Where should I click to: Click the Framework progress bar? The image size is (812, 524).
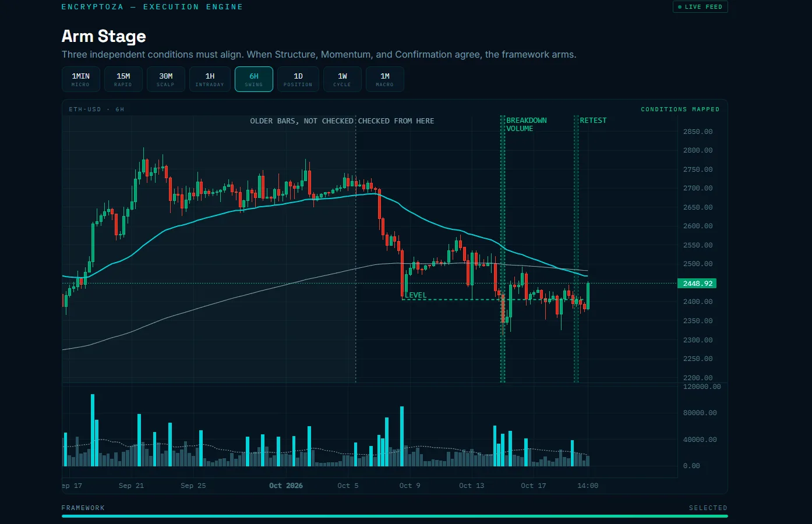coord(394,516)
